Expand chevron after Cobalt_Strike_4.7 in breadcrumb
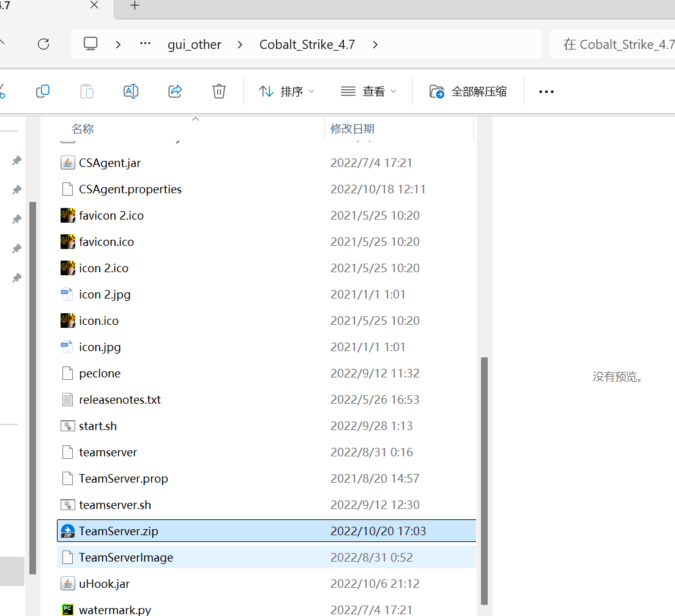 click(375, 44)
